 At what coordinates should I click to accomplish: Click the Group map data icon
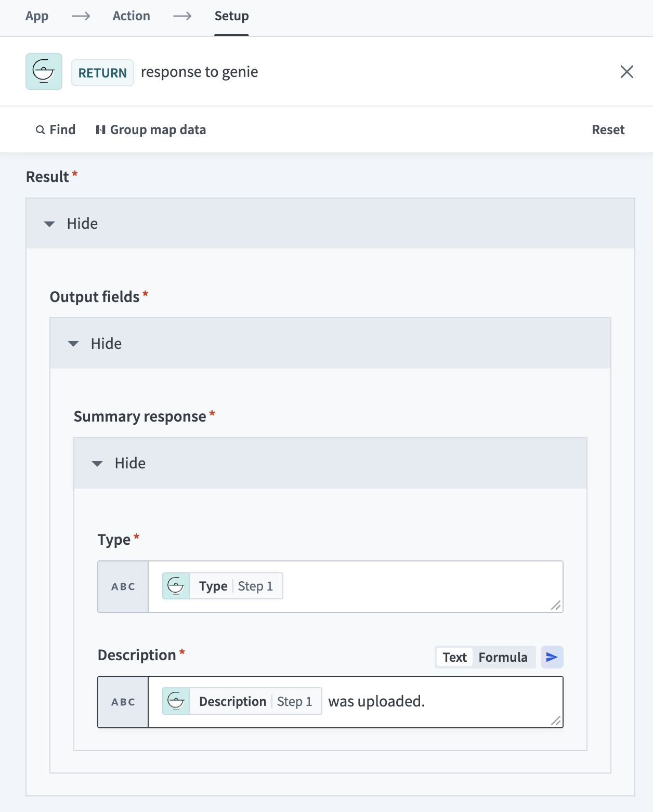(x=100, y=130)
